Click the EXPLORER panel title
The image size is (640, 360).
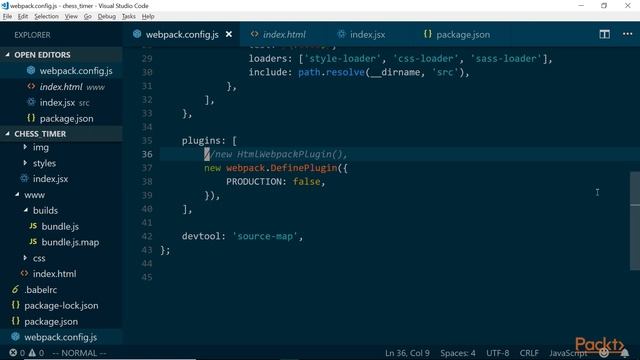click(x=32, y=35)
